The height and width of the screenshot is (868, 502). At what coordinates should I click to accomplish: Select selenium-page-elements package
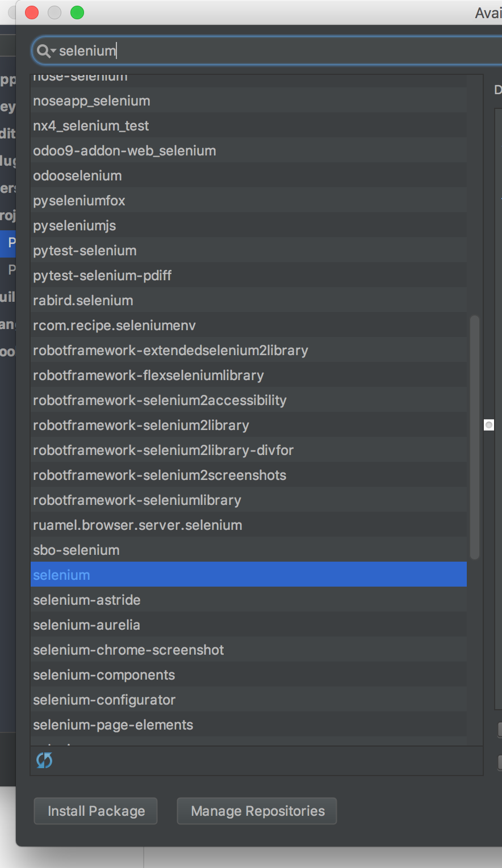249,725
